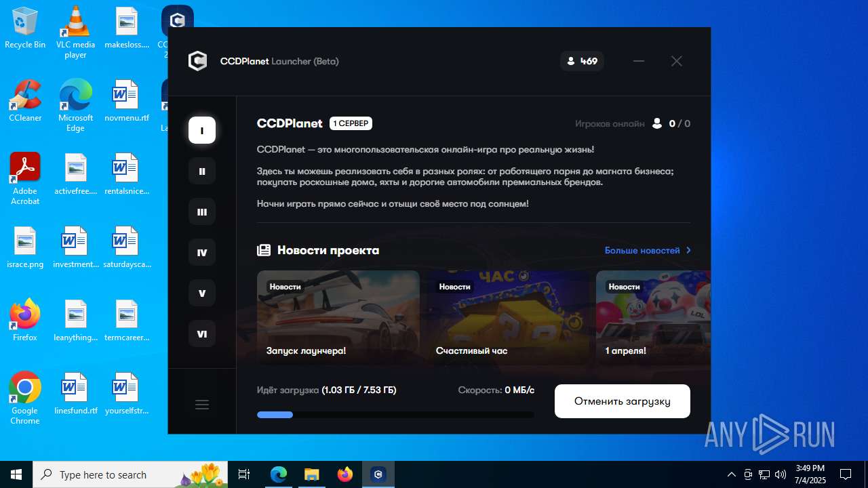Select server IV in the sidebar
The width and height of the screenshot is (868, 488).
202,252
